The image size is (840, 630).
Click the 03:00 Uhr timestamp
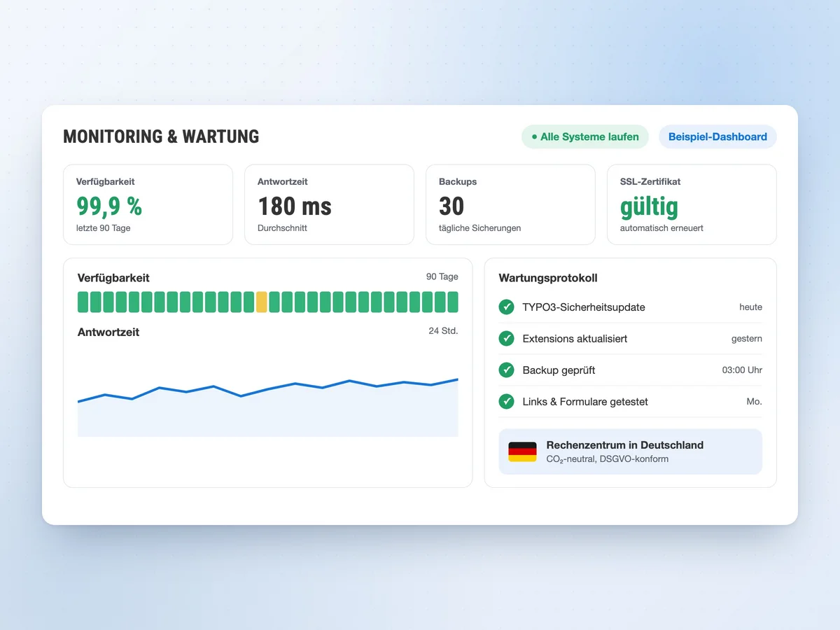(x=742, y=370)
